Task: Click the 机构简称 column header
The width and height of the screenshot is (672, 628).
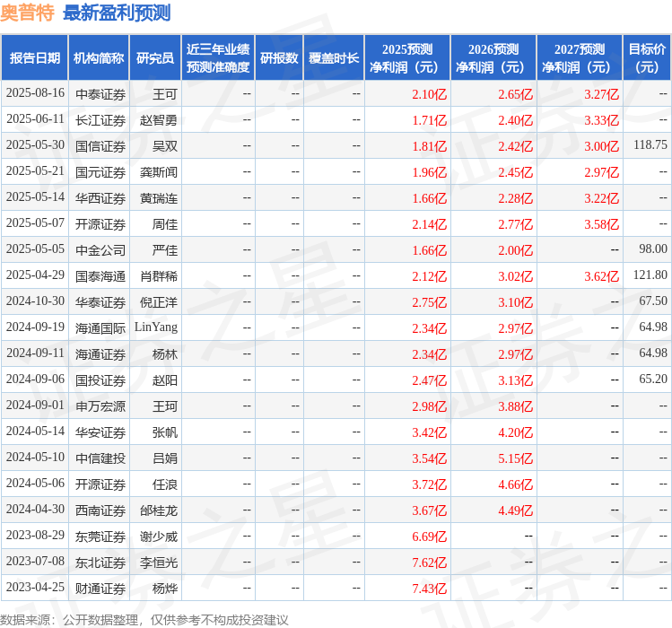Action: pos(99,58)
